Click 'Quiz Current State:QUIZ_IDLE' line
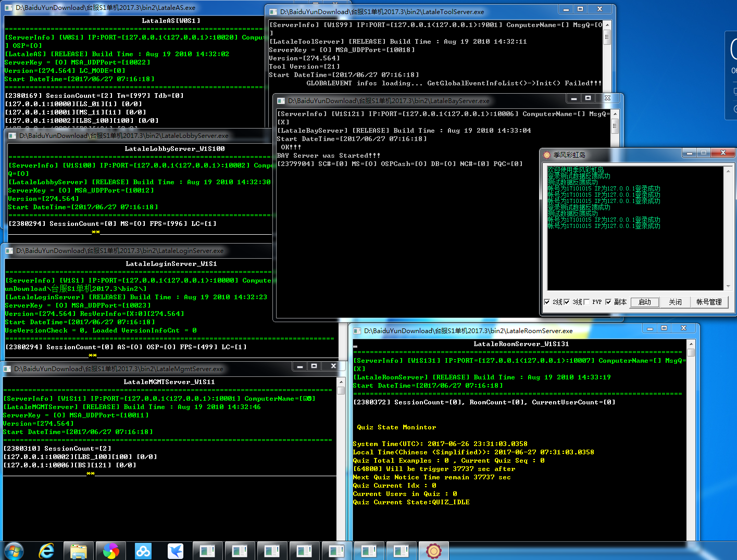 coord(411,502)
